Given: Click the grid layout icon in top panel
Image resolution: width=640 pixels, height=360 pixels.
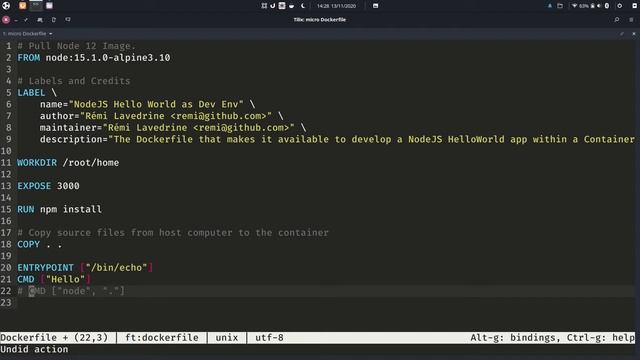Looking at the screenshot, I should (264, 6).
